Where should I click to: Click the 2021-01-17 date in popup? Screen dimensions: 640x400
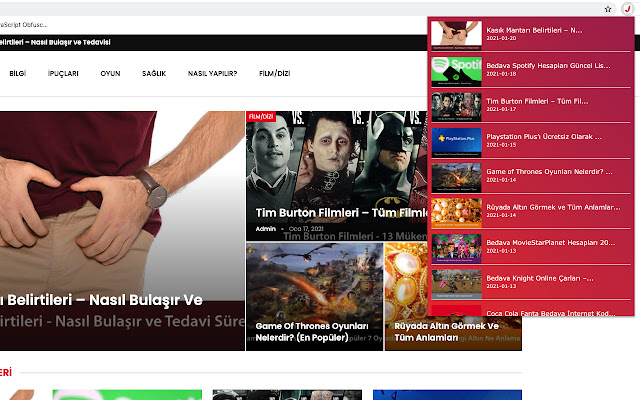point(501,109)
